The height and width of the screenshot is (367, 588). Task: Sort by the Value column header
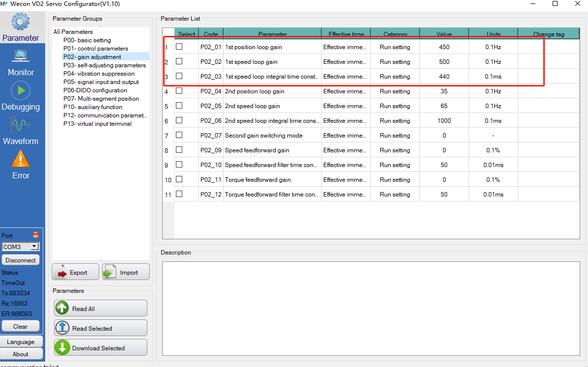444,34
